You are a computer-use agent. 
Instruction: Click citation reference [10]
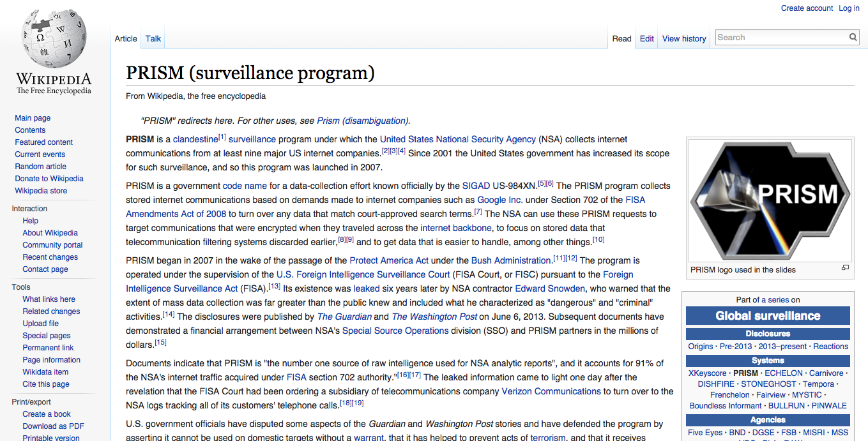(598, 240)
